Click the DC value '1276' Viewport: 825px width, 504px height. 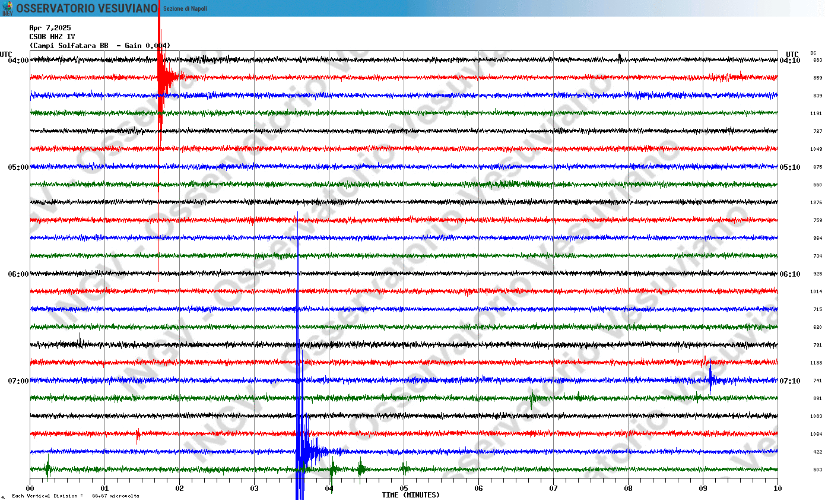pyautogui.click(x=816, y=202)
